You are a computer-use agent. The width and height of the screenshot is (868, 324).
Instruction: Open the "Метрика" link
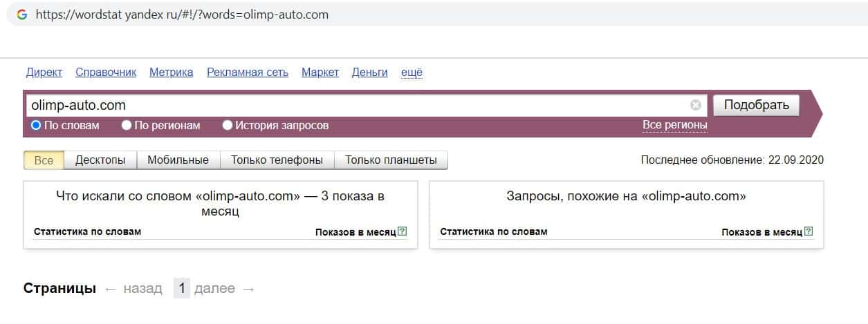coord(171,73)
